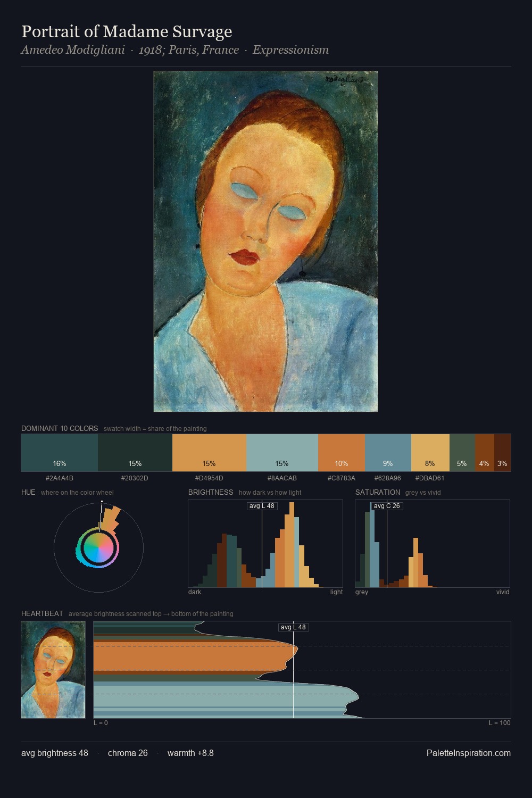
Task: Click the avg L 48 heartbeat label
Action: click(x=294, y=627)
